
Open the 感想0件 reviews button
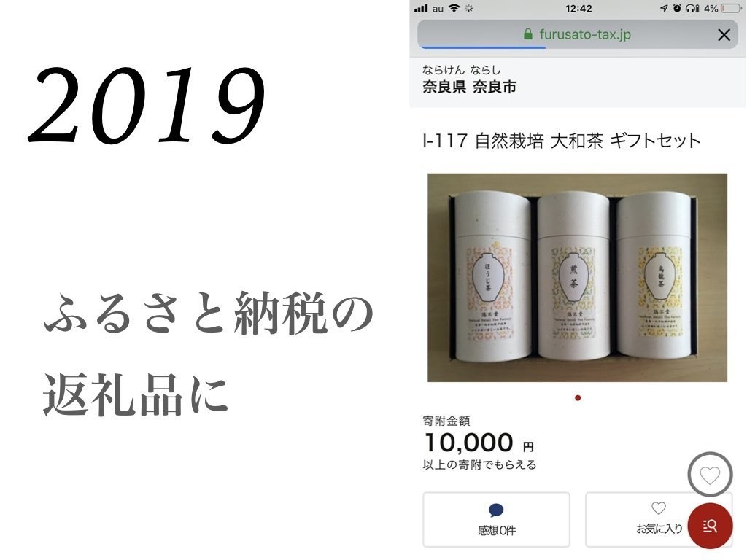pos(496,519)
